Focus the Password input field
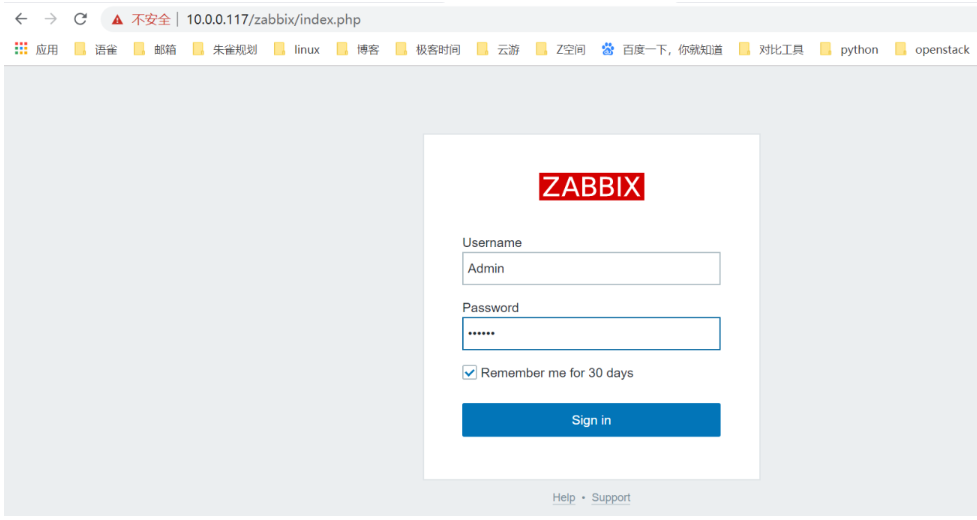 point(591,333)
